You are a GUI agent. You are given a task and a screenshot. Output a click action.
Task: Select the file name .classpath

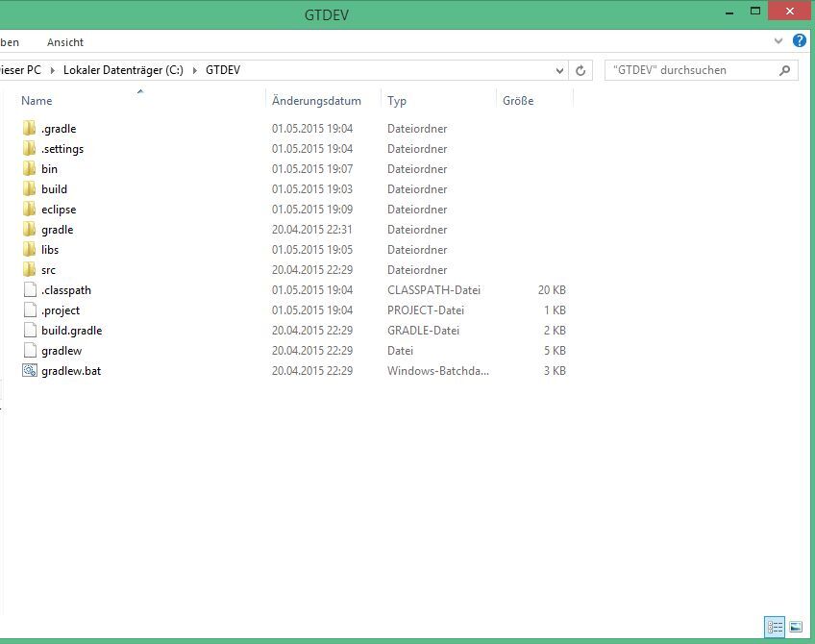click(x=66, y=290)
